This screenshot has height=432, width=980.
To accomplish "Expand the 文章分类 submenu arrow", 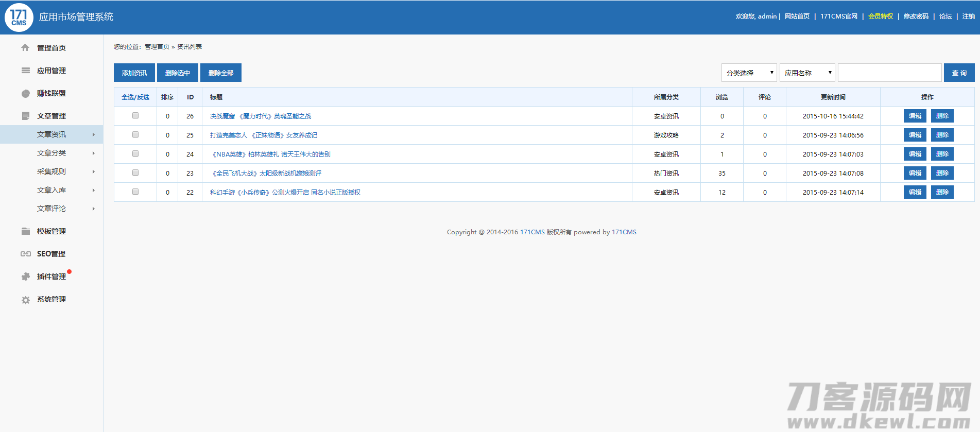I will (x=93, y=153).
